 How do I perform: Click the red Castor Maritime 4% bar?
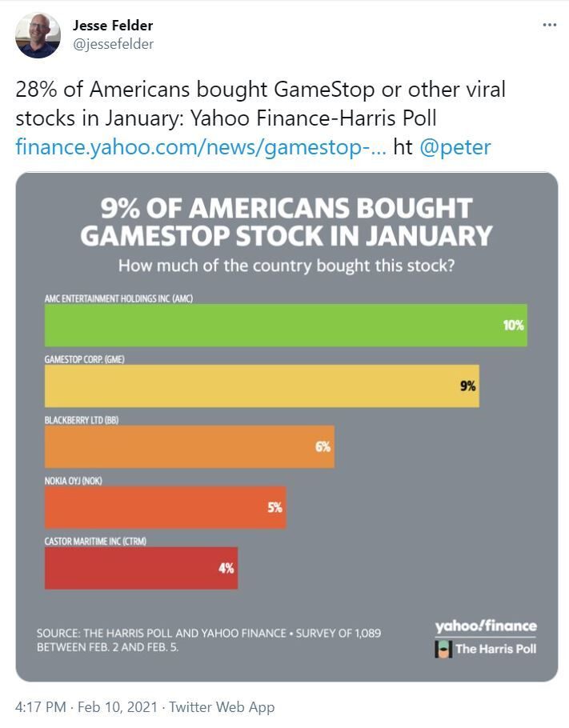(141, 568)
